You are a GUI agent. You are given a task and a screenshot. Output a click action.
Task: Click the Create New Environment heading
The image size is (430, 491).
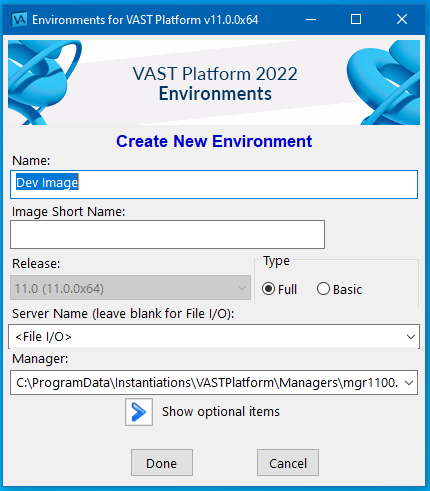(214, 141)
